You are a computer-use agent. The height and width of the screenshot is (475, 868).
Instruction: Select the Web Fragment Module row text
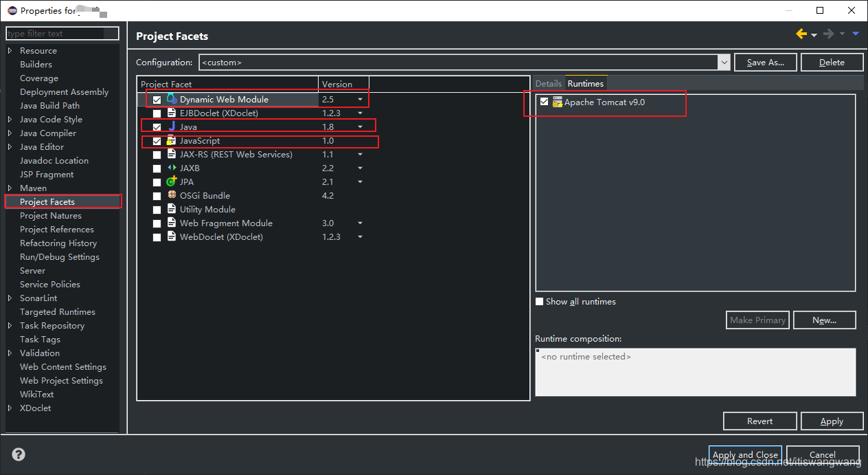click(226, 223)
